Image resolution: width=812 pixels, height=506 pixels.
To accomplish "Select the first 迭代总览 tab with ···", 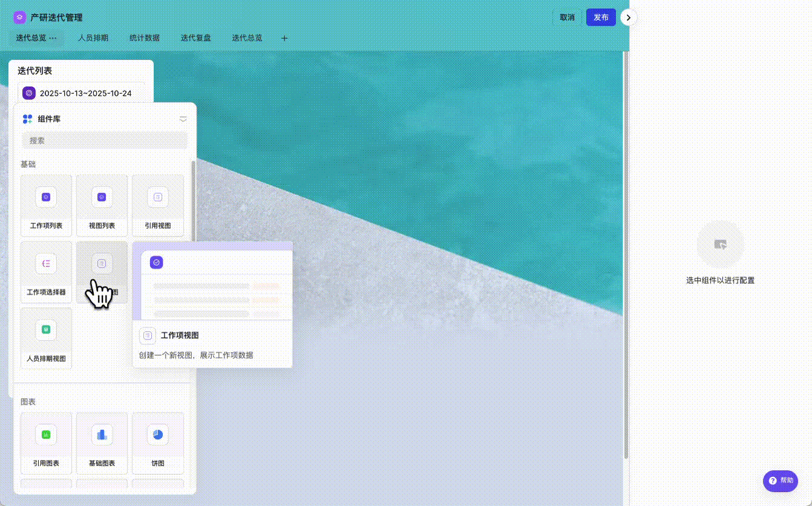I will tap(36, 38).
